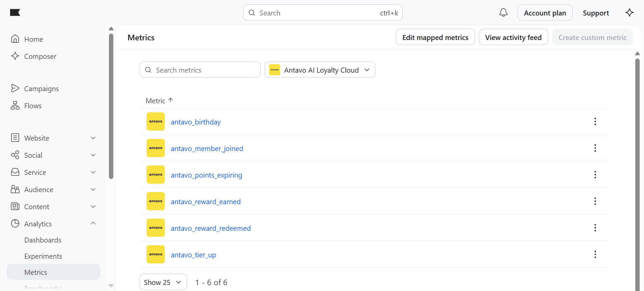Click the Service inbox icon
This screenshot has width=644, height=291.
pyautogui.click(x=15, y=172)
